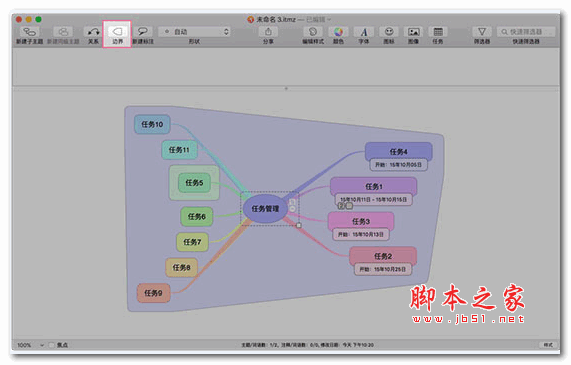The height and width of the screenshot is (365, 571).
Task: Click the date range label under 任务1
Action: (x=374, y=200)
